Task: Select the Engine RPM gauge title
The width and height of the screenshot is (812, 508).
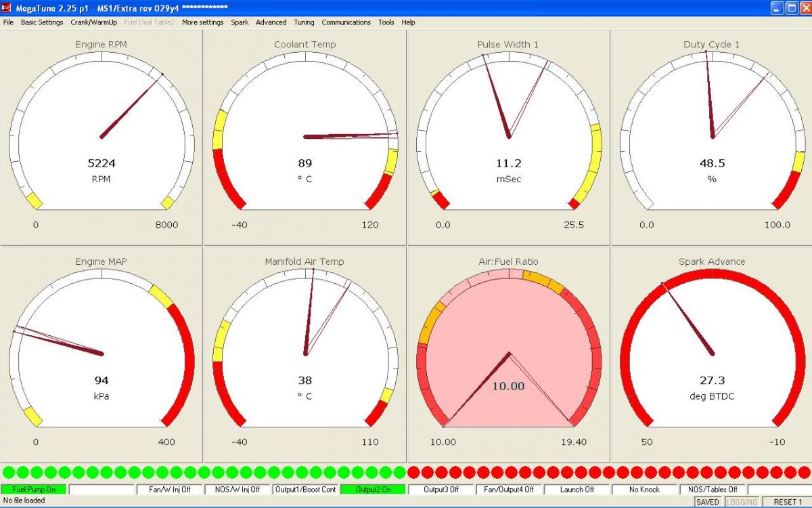Action: [x=101, y=45]
